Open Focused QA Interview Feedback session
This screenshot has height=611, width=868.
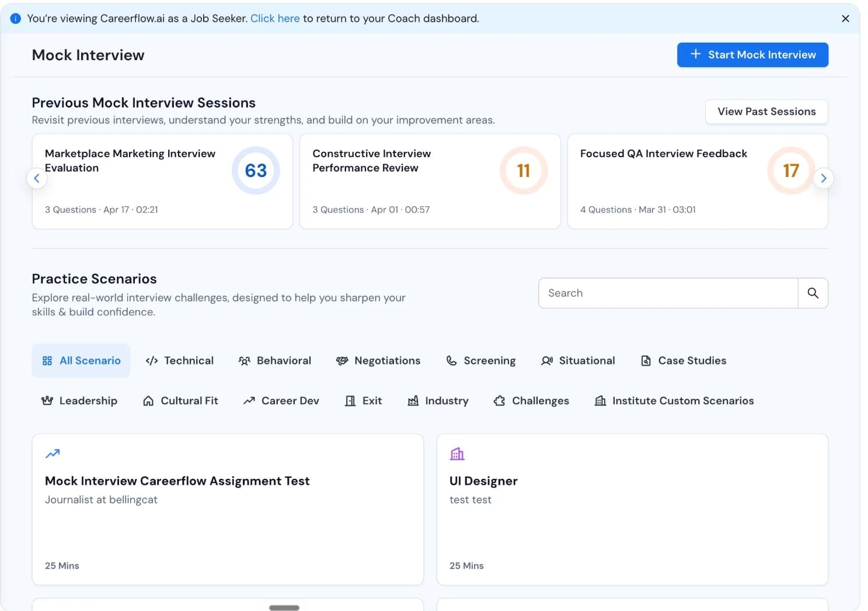click(x=698, y=181)
